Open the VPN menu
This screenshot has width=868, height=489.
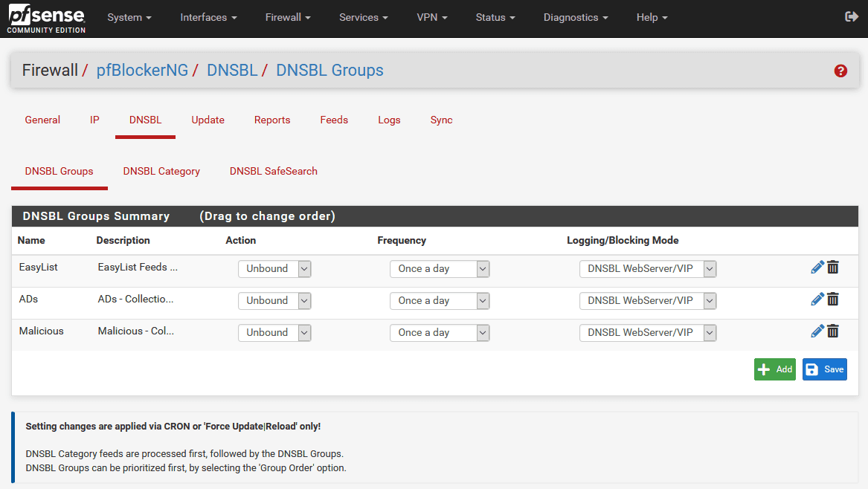432,18
